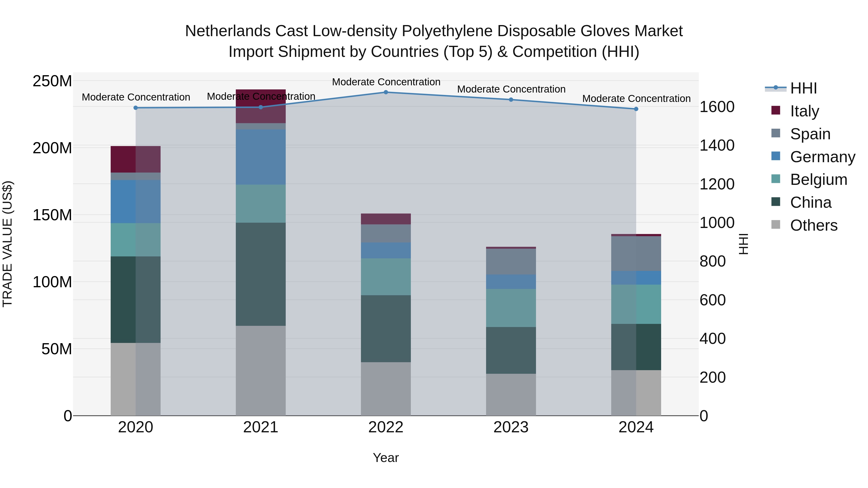
Task: Click the 2023 x-axis label
Action: point(511,427)
